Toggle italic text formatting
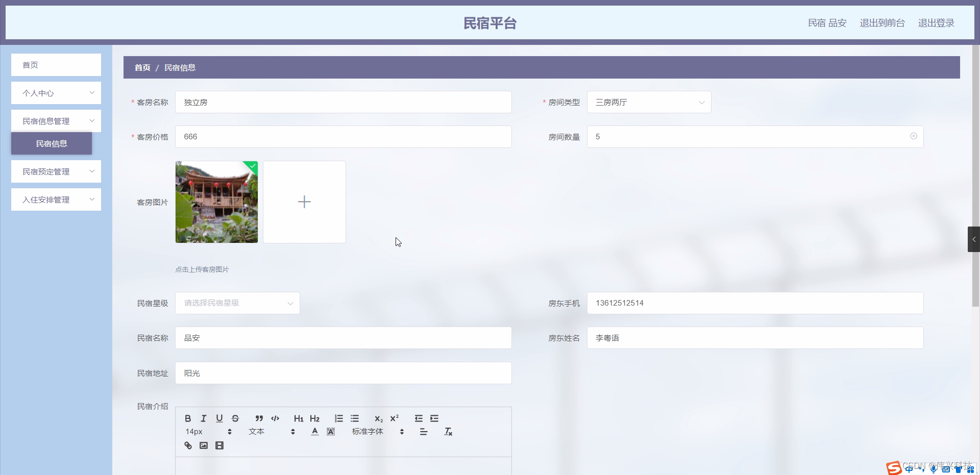The width and height of the screenshot is (980, 475). pyautogui.click(x=203, y=418)
